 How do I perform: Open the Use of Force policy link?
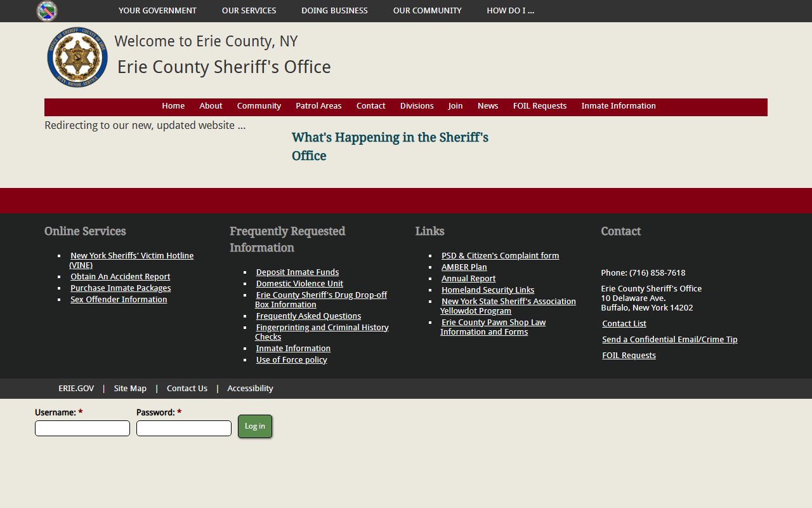(x=291, y=360)
